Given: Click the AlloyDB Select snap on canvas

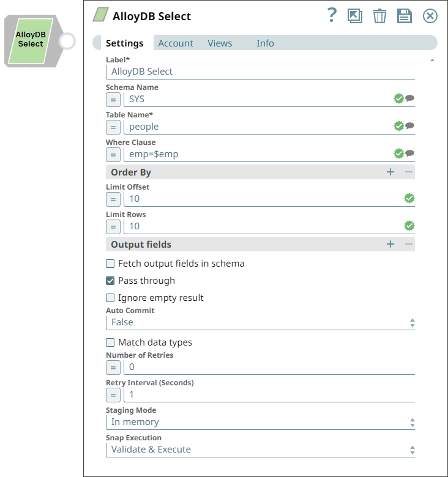Looking at the screenshot, I should (31, 41).
